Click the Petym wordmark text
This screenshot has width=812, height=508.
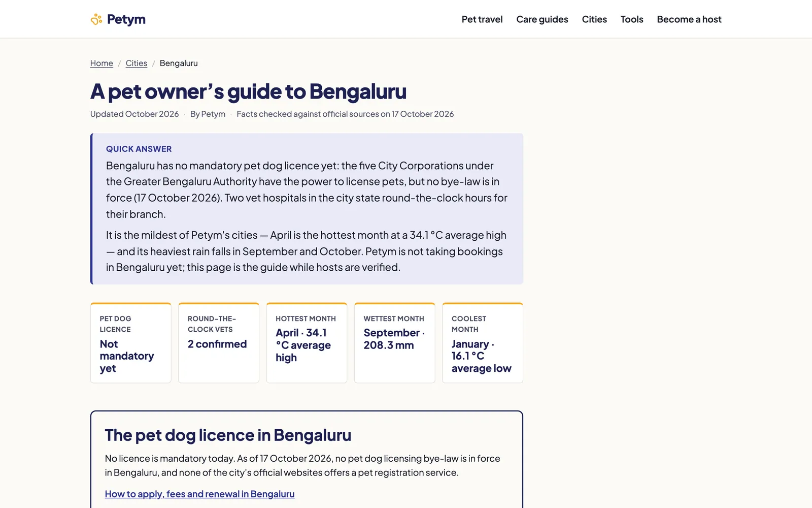[126, 19]
